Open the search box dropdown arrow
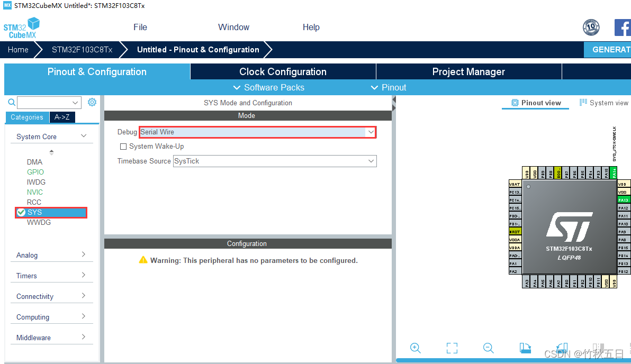Screen dimensions: 631x364 (75, 103)
